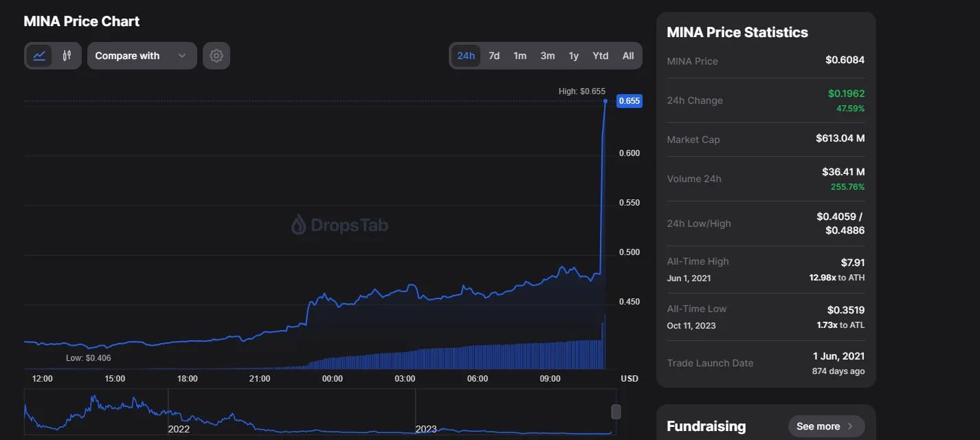Click the 255.76% volume change
The image size is (980, 440).
(x=848, y=187)
